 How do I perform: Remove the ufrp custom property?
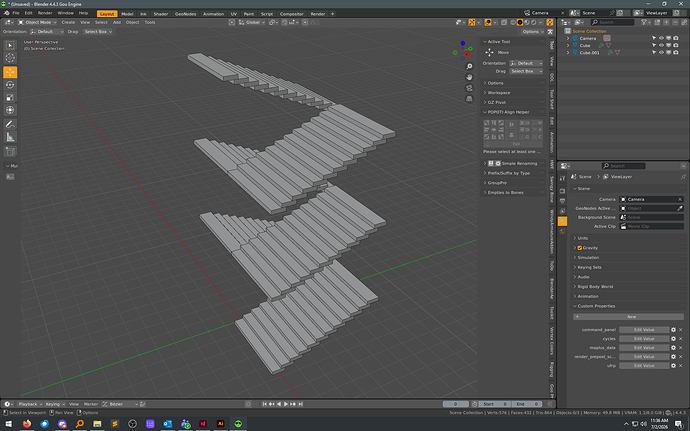(x=680, y=366)
